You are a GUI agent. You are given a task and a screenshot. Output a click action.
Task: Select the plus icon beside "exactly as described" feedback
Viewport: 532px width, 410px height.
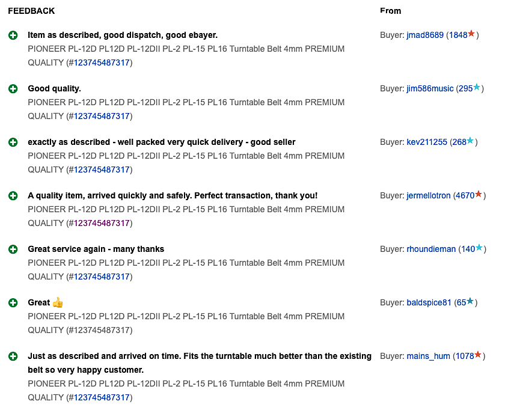(13, 142)
